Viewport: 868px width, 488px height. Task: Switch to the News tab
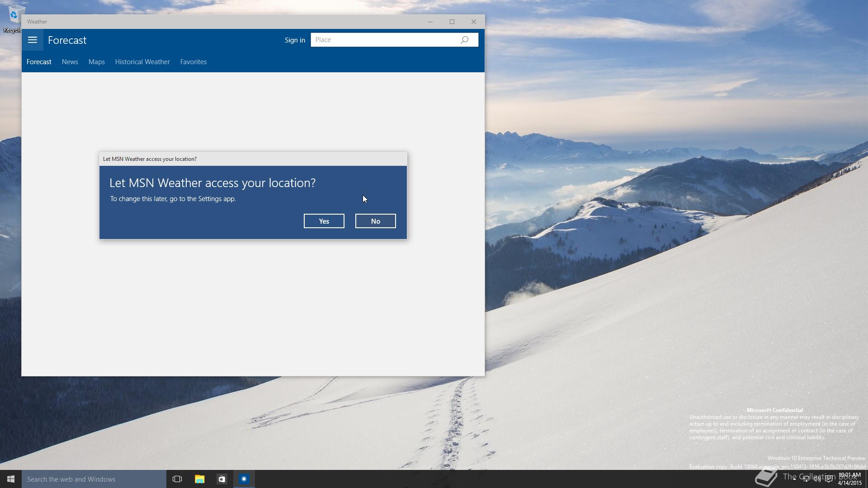tap(70, 62)
